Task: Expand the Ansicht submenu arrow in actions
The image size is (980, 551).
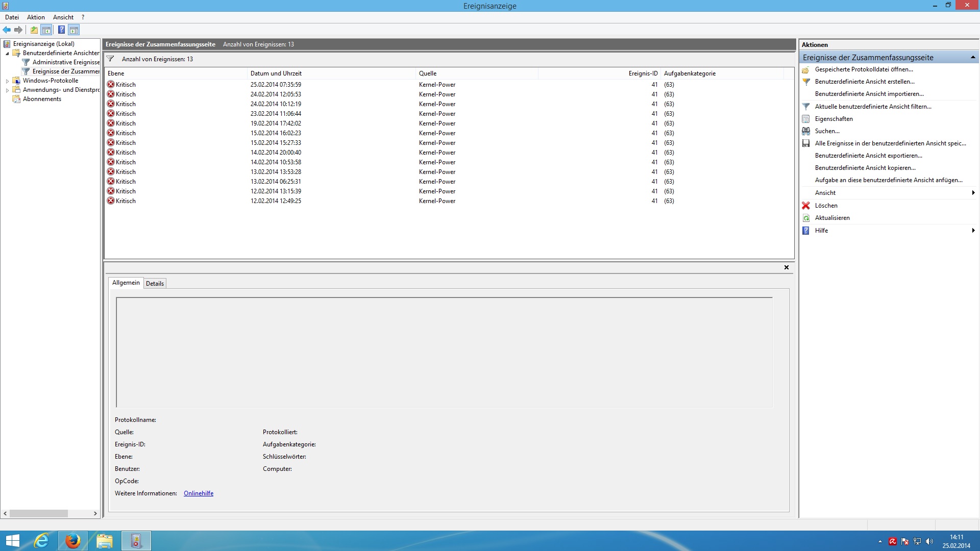Action: [973, 193]
